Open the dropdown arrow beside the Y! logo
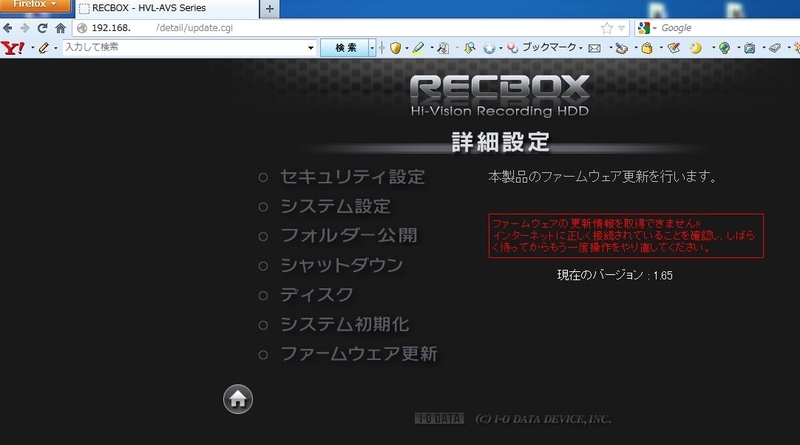This screenshot has height=445, width=800. click(x=32, y=48)
